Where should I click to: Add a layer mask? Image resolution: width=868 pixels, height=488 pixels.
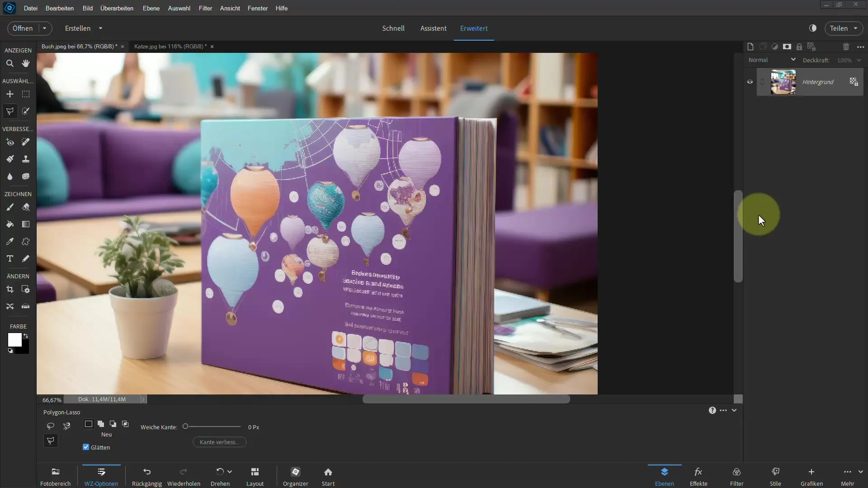tap(787, 47)
